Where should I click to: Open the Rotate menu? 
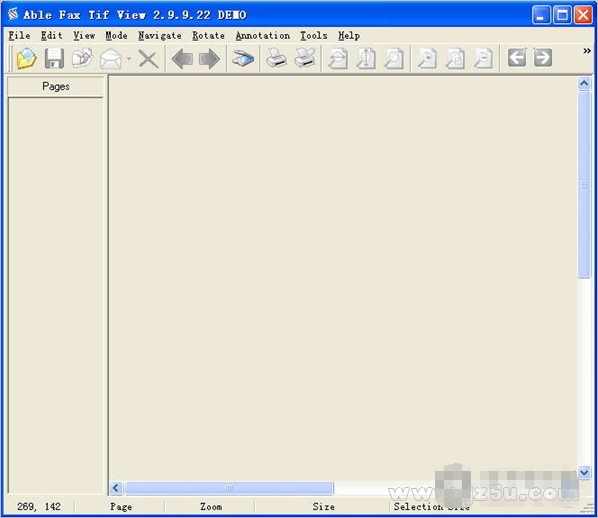[x=208, y=35]
